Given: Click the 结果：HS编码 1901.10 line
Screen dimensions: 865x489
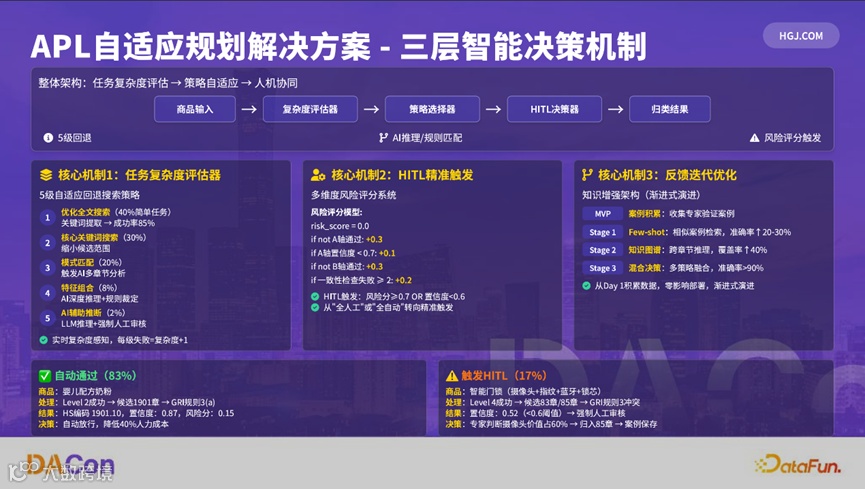Looking at the screenshot, I should (136, 413).
